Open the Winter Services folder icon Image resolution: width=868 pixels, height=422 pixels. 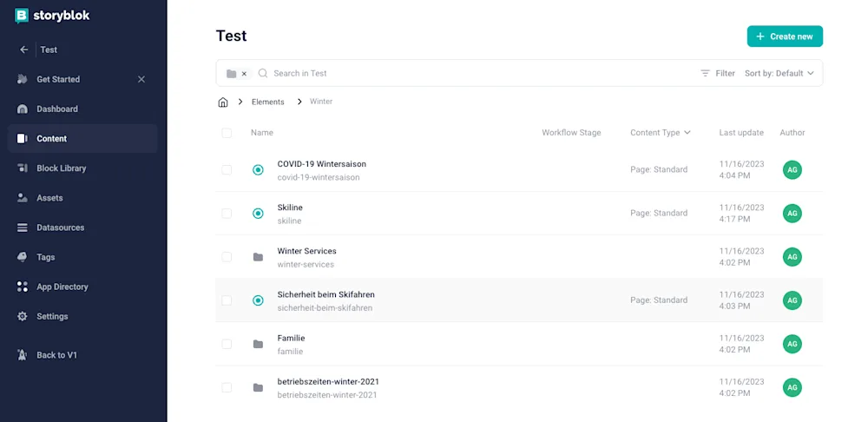pos(258,257)
